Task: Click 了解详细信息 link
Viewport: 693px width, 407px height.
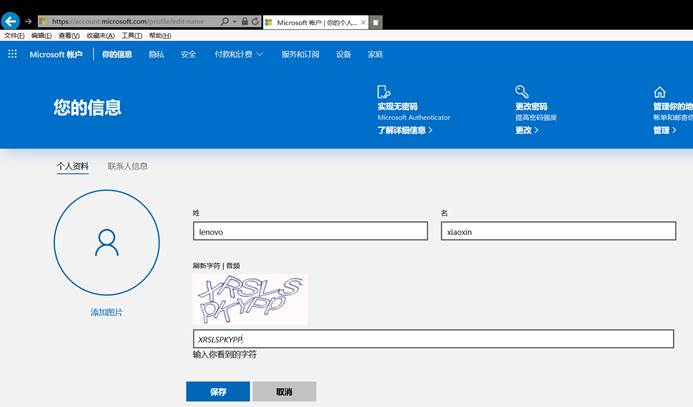Action: click(x=405, y=130)
